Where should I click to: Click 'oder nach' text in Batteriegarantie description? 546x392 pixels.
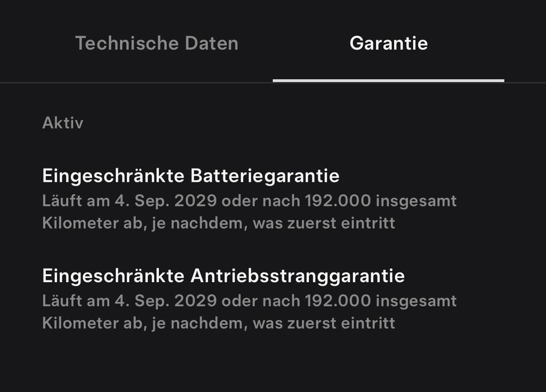(x=261, y=201)
